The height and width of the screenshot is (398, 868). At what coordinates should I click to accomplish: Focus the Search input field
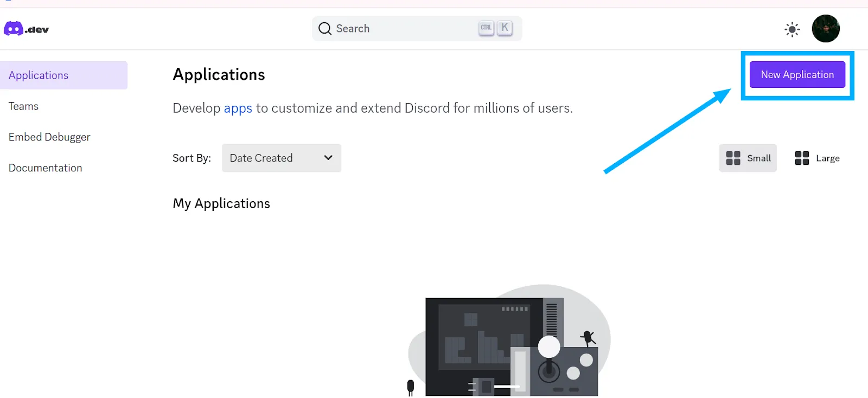tap(417, 28)
